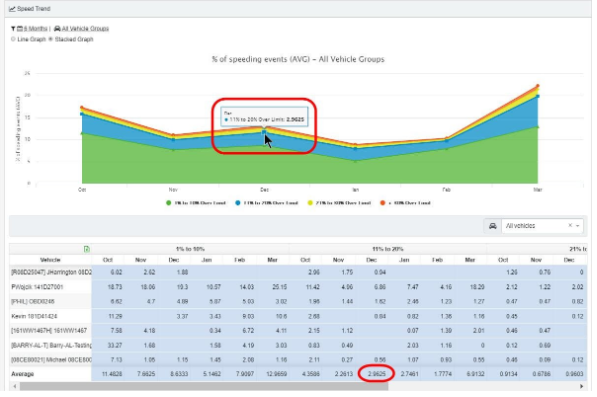Click the blue Dec data point on chart
This screenshot has width=597, height=397.
tap(264, 132)
